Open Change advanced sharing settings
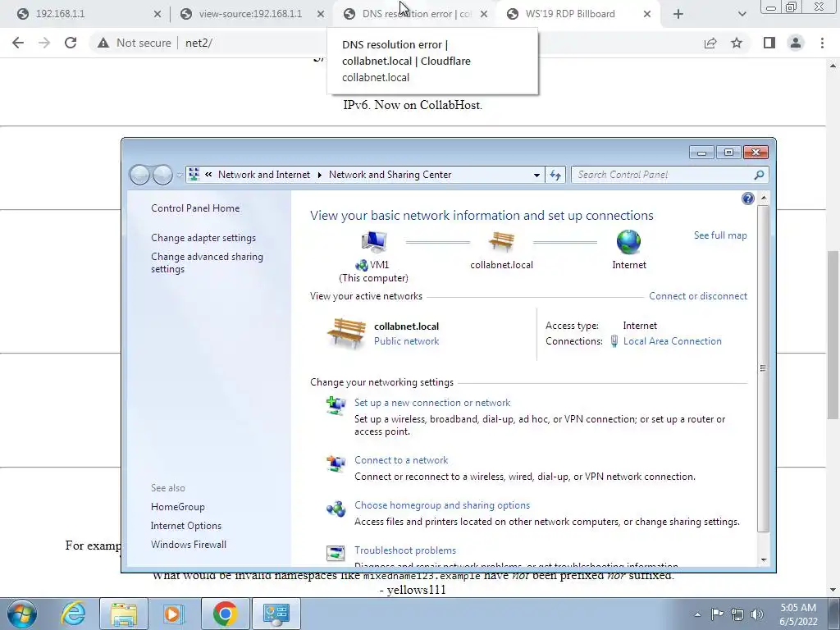The width and height of the screenshot is (840, 630). coord(207,262)
